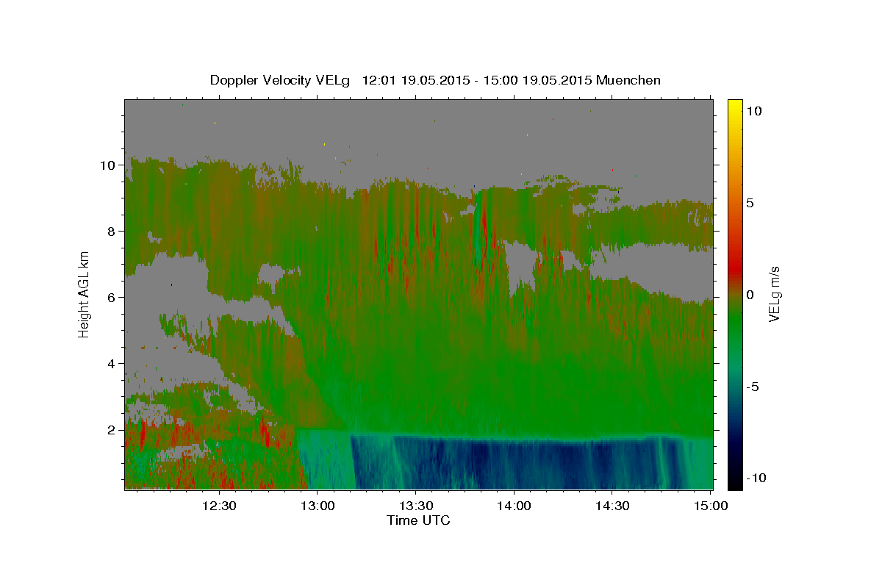Click the 12:30 time tick label
This screenshot has width=882, height=588.
click(x=219, y=506)
